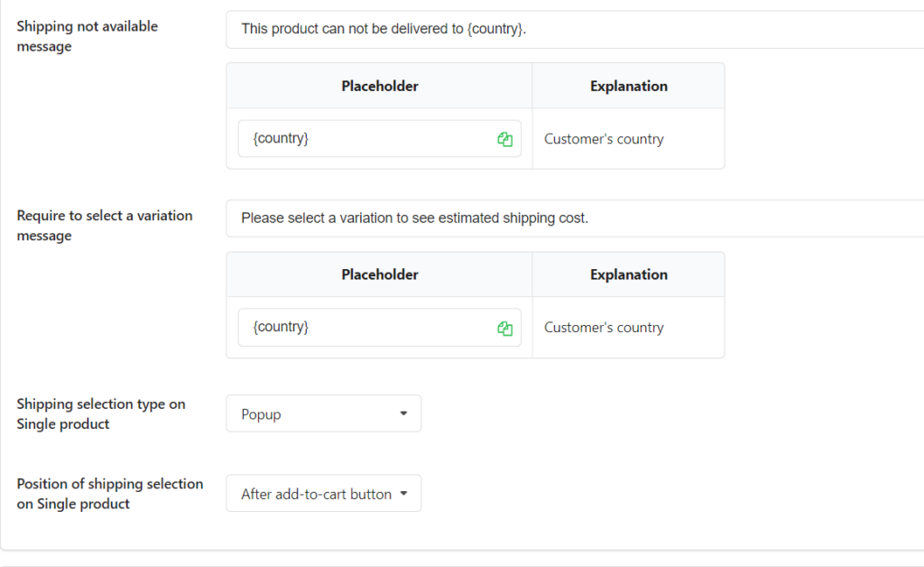Click Explanation header in Shipping not available table
The image size is (924, 567).
point(629,86)
